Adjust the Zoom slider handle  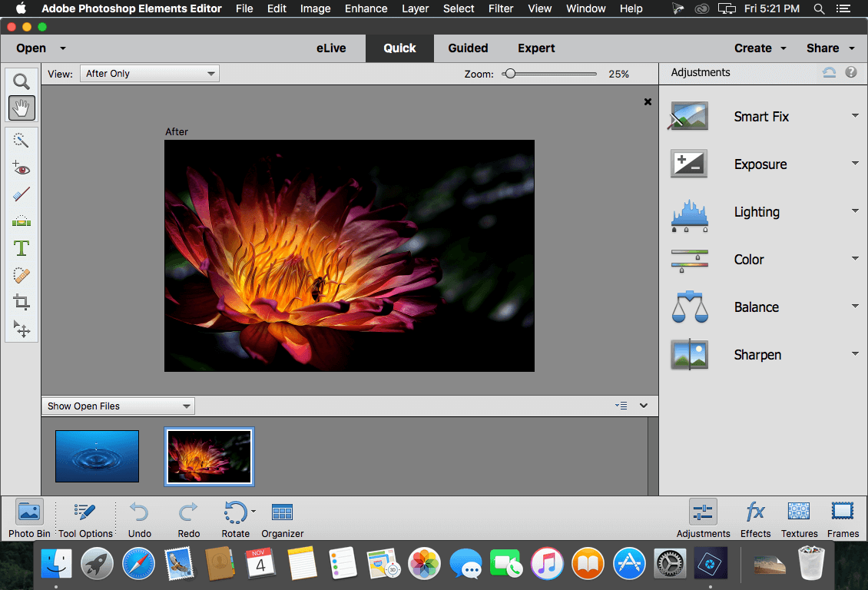tap(510, 74)
